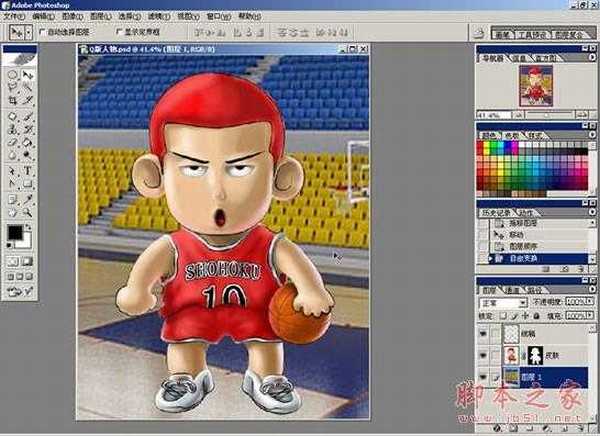Select the Crop tool
Viewport: 600px width, 436px height.
point(11,102)
